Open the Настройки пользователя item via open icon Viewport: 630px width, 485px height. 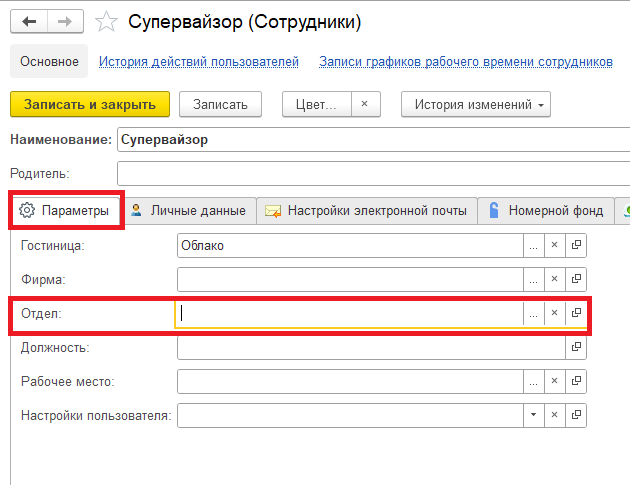(x=576, y=415)
